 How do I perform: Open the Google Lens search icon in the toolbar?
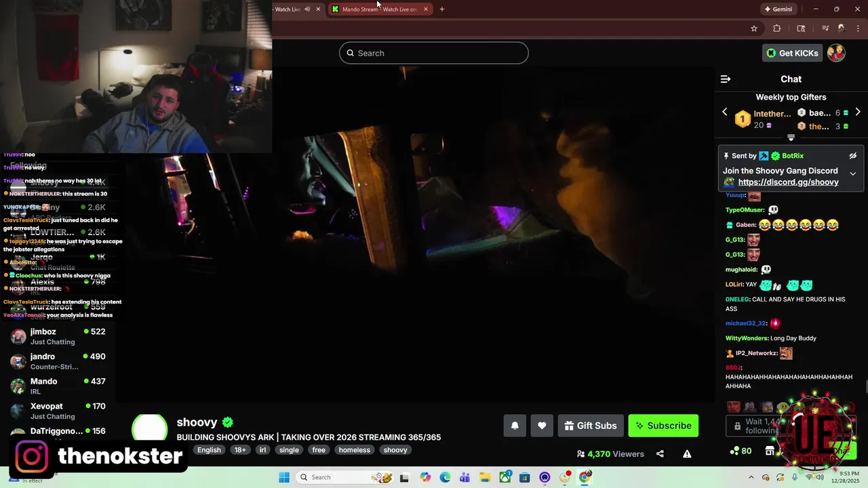(x=801, y=28)
